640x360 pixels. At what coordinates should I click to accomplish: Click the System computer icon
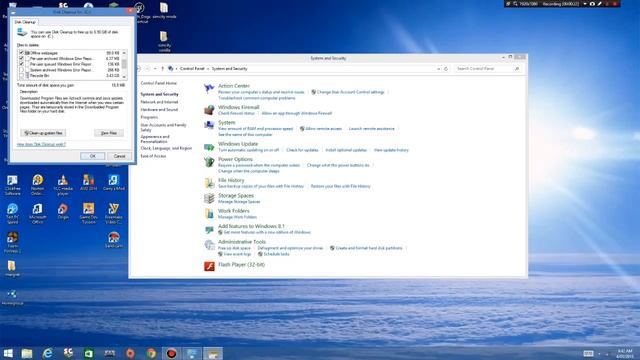click(x=209, y=125)
